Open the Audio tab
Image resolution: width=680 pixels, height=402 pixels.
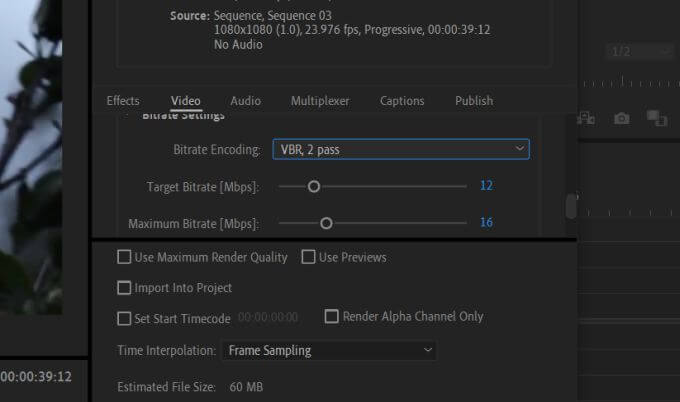[245, 101]
